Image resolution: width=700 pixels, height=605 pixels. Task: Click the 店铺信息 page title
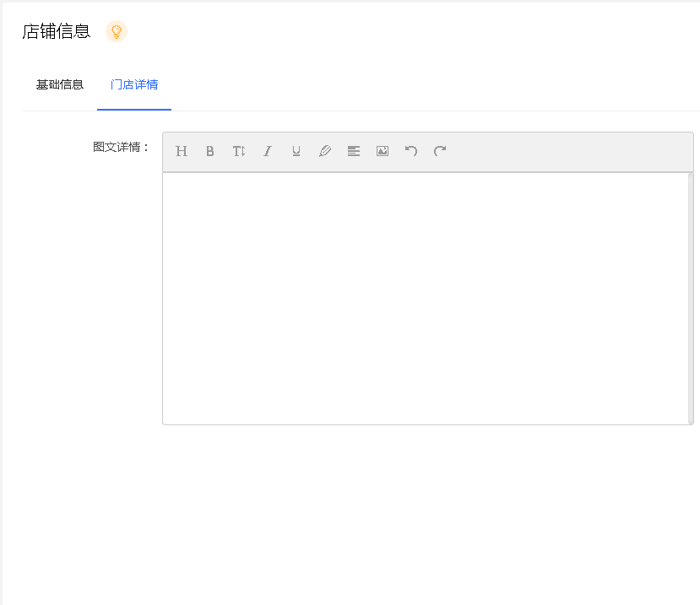[x=57, y=32]
